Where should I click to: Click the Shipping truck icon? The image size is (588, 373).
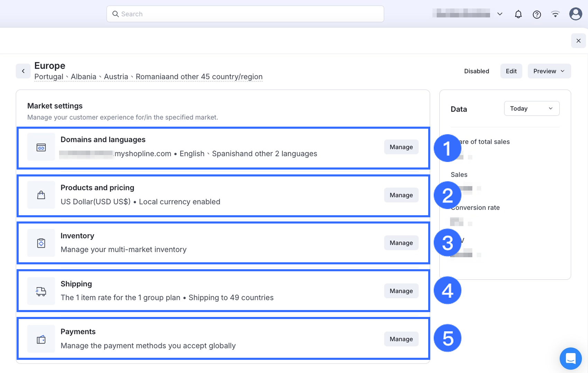click(x=41, y=291)
